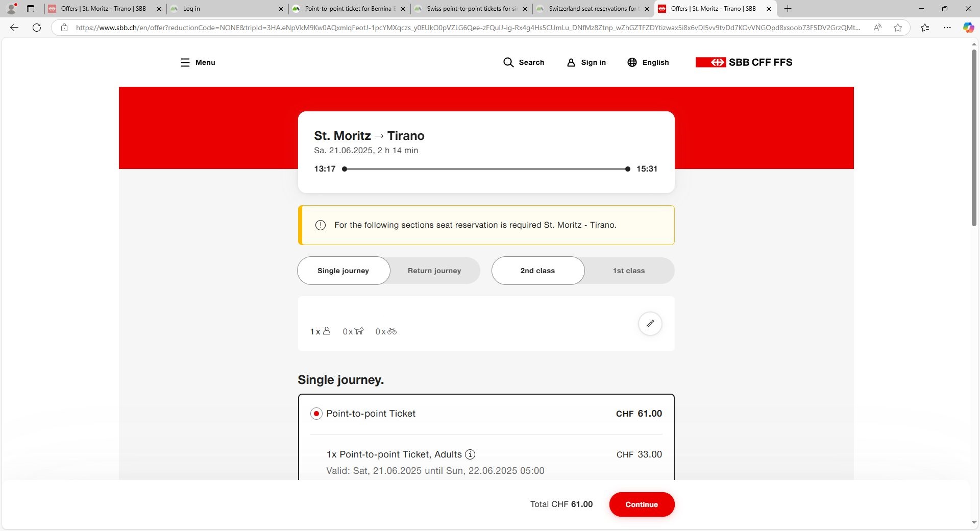Switch to the Log in tab
Image resolution: width=980 pixels, height=531 pixels.
(x=225, y=9)
